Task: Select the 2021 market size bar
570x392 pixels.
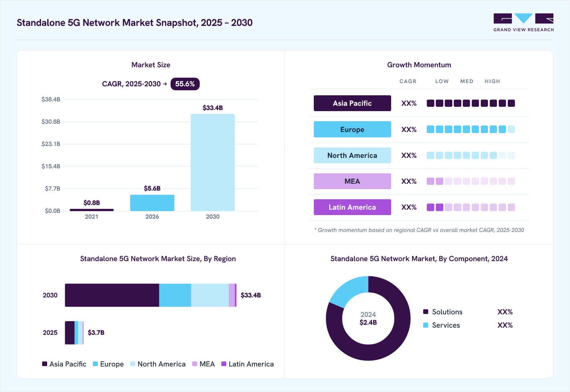Action: [x=91, y=210]
